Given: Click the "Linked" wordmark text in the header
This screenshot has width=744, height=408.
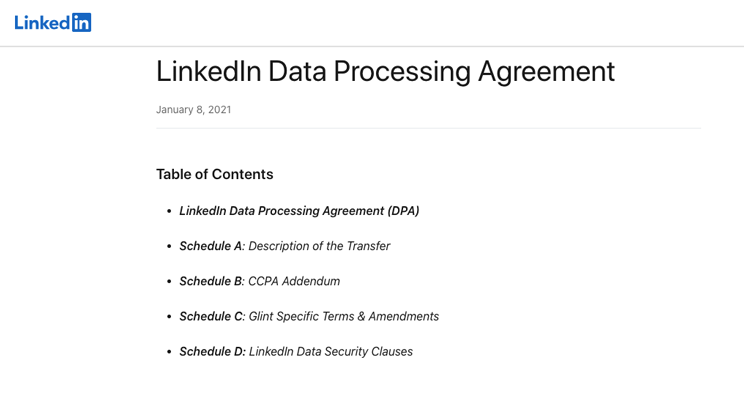Looking at the screenshot, I should tap(42, 22).
